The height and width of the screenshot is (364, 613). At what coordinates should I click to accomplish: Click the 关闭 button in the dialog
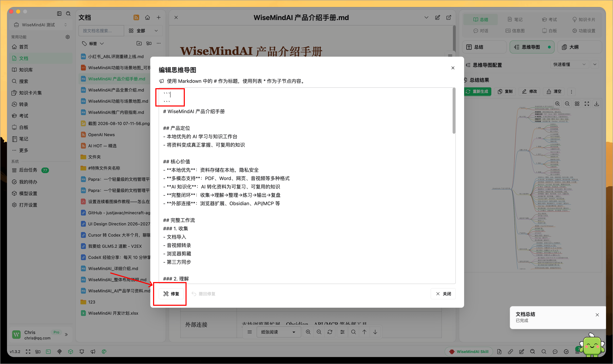tap(443, 294)
